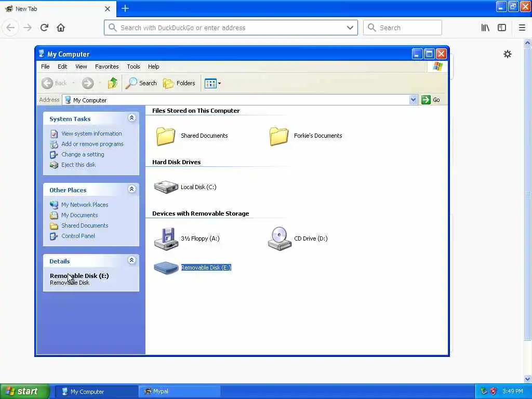
Task: Expand the Explorer address bar dropdown
Action: click(413, 100)
